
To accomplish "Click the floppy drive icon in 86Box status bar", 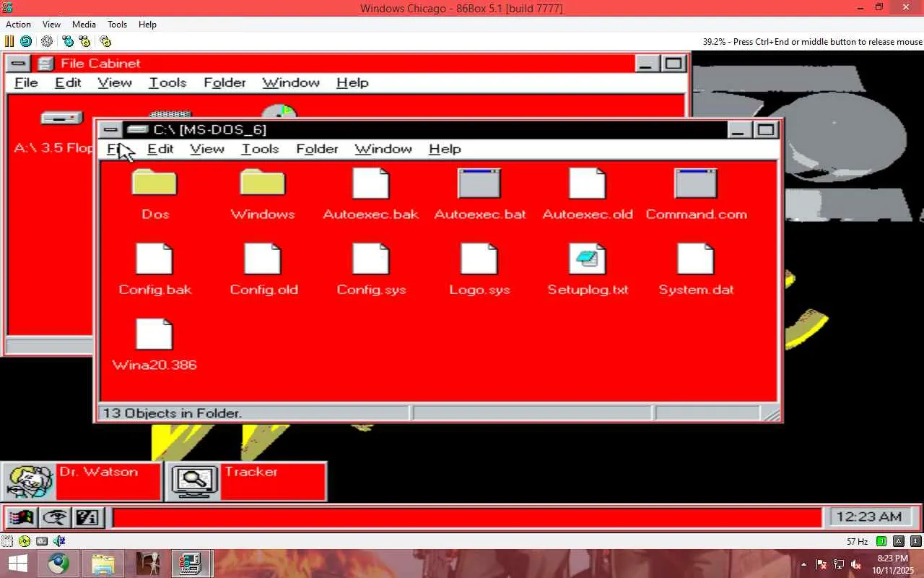I will tap(6, 541).
